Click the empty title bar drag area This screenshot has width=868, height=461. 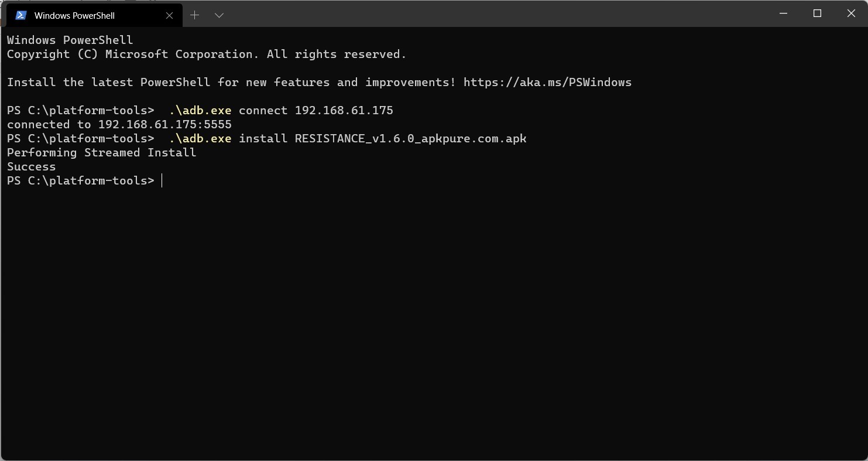(498, 13)
